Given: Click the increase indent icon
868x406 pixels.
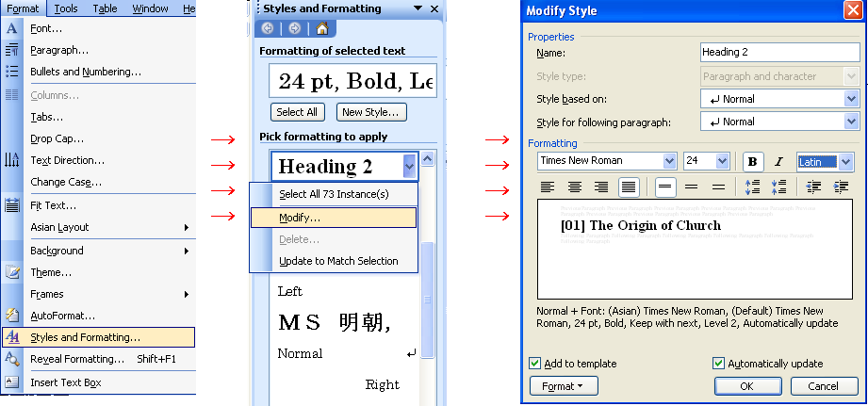Looking at the screenshot, I should click(x=841, y=187).
